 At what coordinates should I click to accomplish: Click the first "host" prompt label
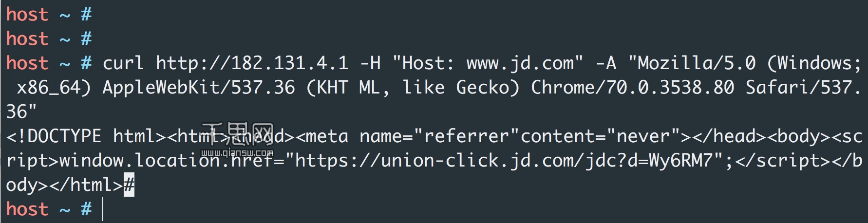pyautogui.click(x=27, y=15)
